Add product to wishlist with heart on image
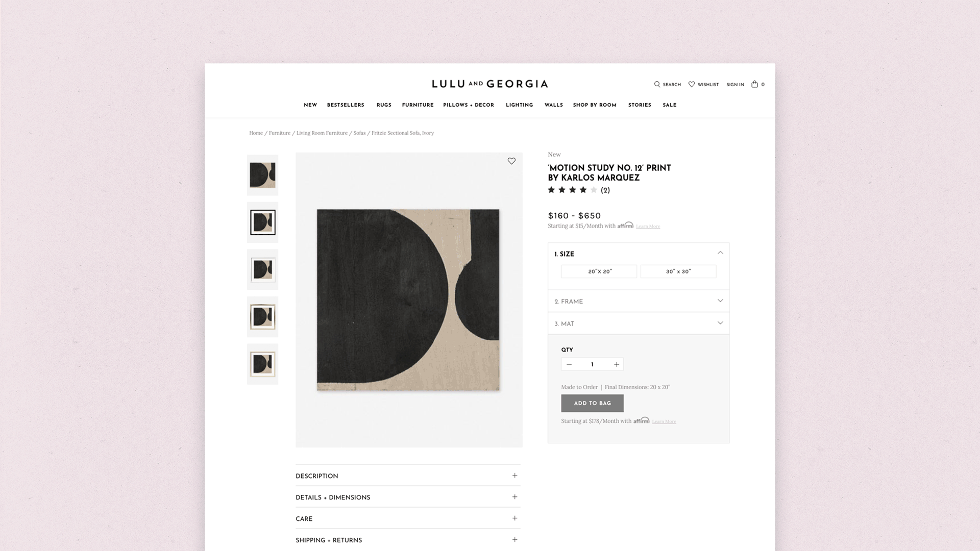 511,161
